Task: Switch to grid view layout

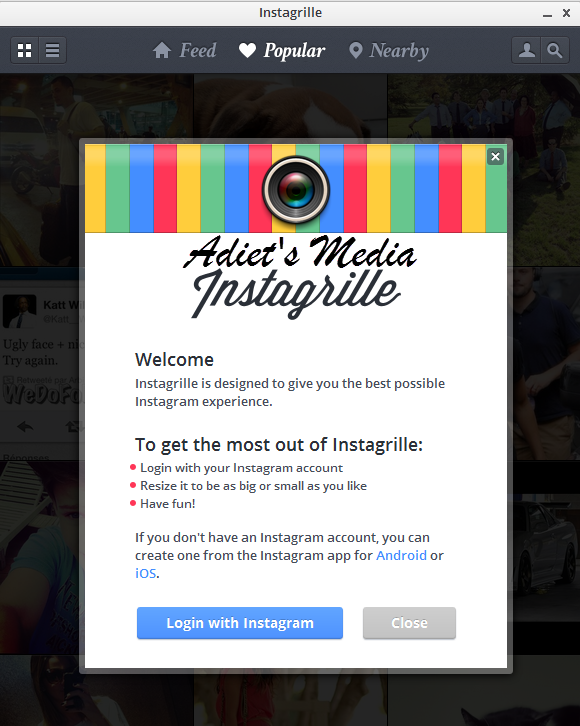Action: [x=25, y=50]
